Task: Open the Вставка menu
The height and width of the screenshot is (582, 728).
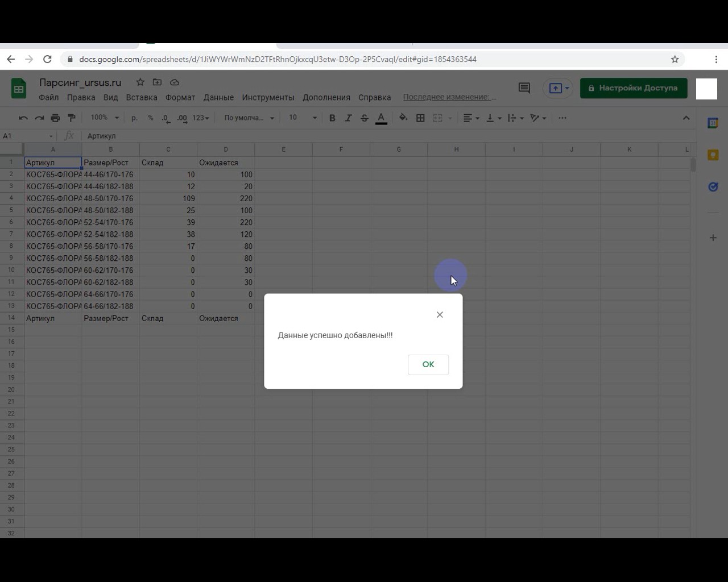Action: (142, 97)
